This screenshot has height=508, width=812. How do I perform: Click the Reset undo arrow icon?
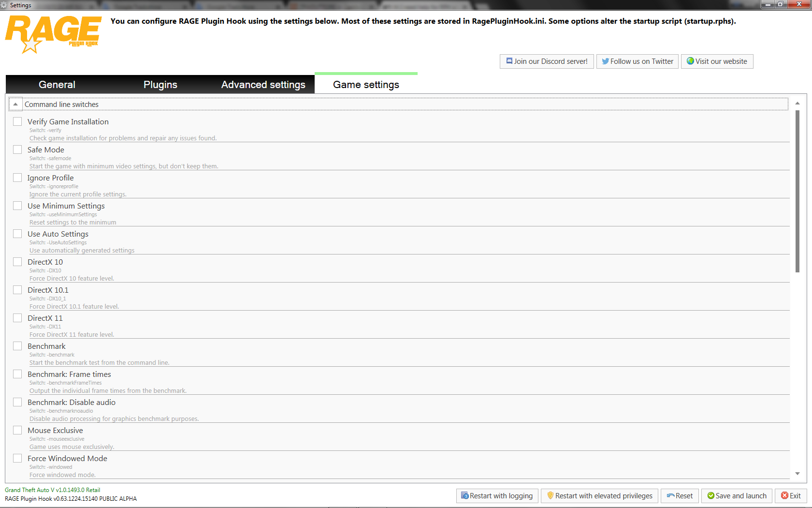pos(670,495)
